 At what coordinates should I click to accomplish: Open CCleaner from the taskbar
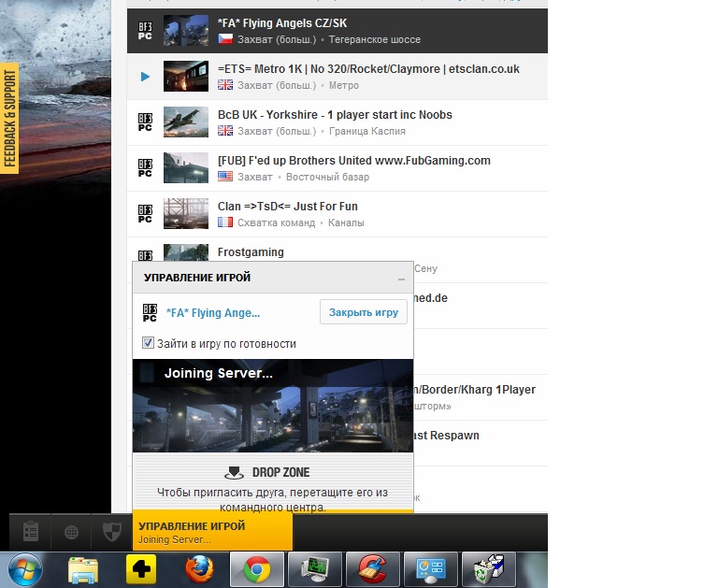pyautogui.click(x=373, y=569)
